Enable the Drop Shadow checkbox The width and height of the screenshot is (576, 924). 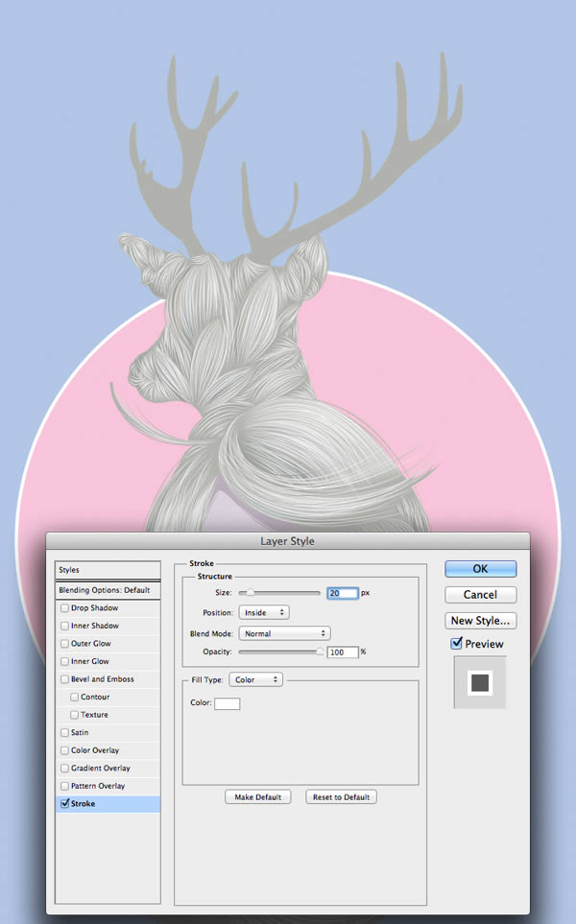tap(65, 608)
